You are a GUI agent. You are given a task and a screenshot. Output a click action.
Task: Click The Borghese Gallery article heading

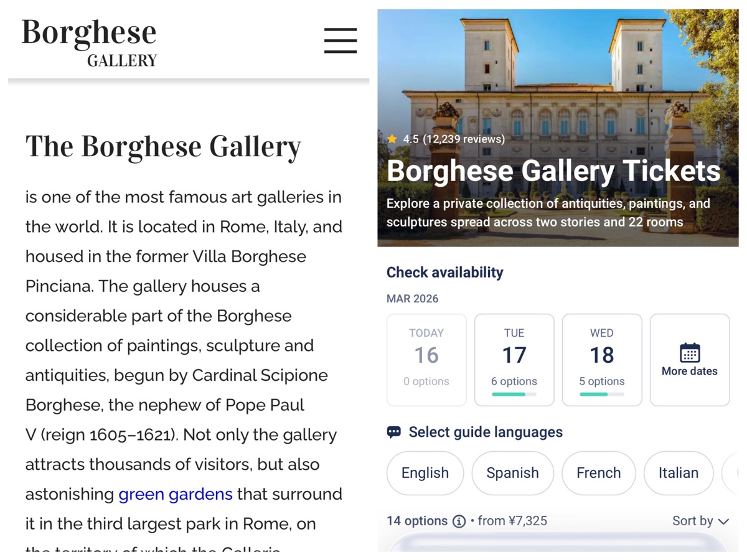163,147
